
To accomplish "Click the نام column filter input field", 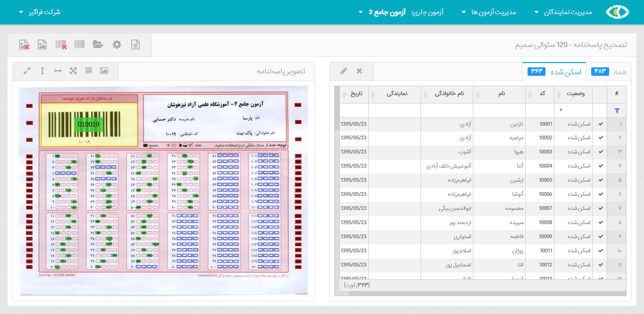I will pos(499,111).
